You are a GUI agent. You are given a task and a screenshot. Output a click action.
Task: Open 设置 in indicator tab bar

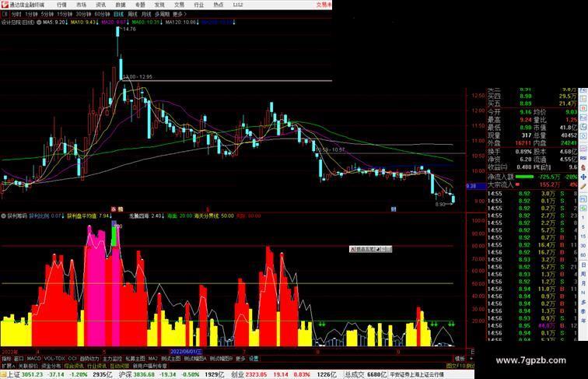pos(254,359)
